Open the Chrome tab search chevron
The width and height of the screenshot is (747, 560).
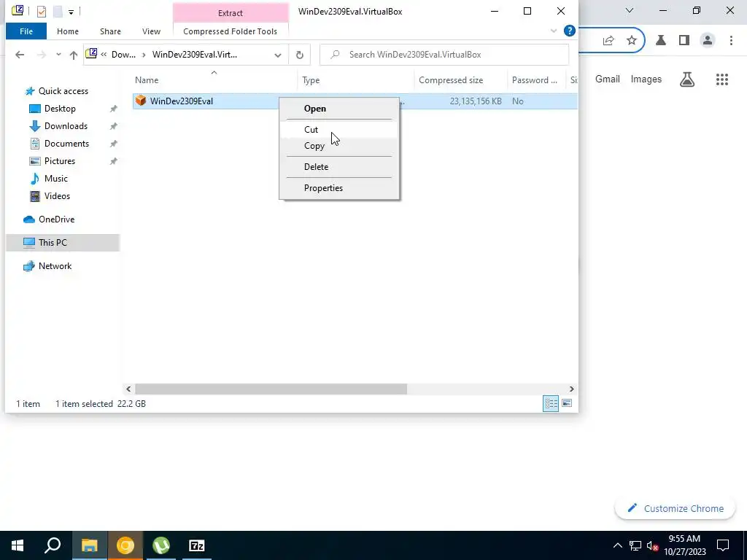pyautogui.click(x=630, y=10)
